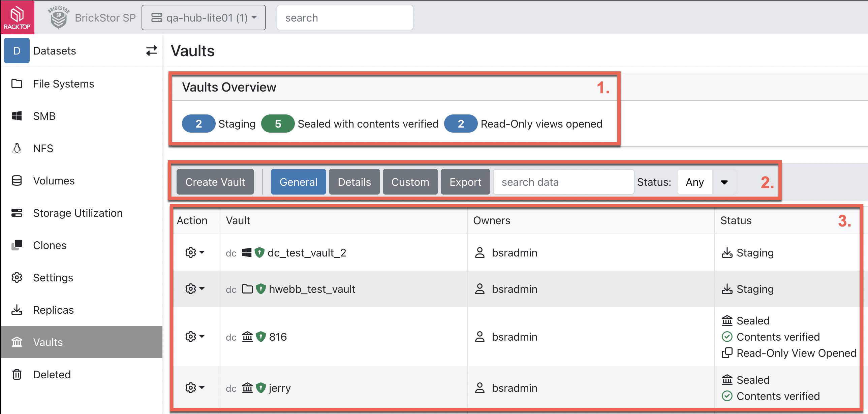Open the Clones page
The height and width of the screenshot is (414, 868).
pos(50,245)
